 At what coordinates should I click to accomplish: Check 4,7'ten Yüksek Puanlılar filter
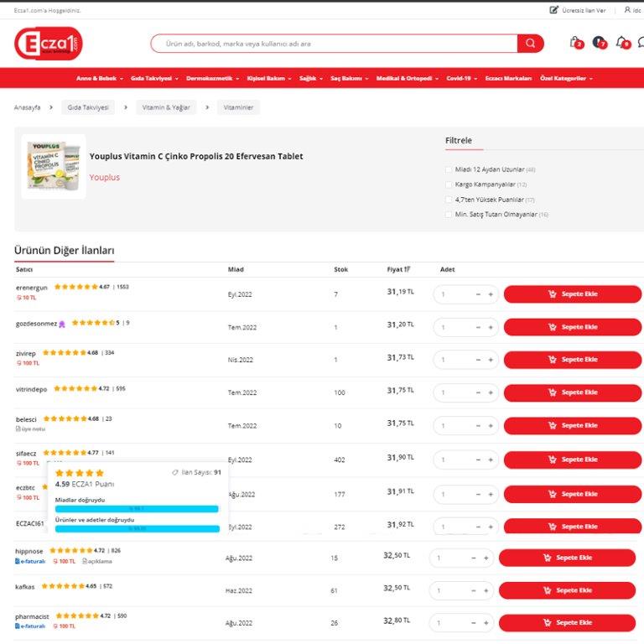point(449,200)
